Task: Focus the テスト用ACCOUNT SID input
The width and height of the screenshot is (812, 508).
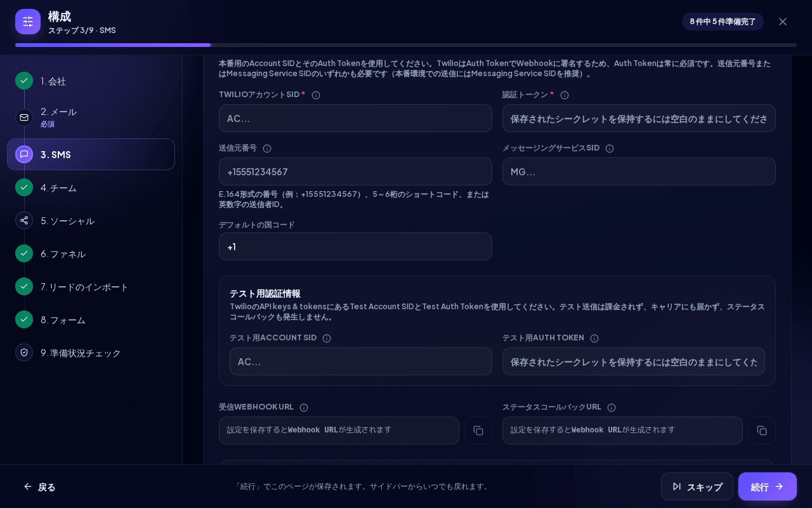Action: [x=361, y=361]
